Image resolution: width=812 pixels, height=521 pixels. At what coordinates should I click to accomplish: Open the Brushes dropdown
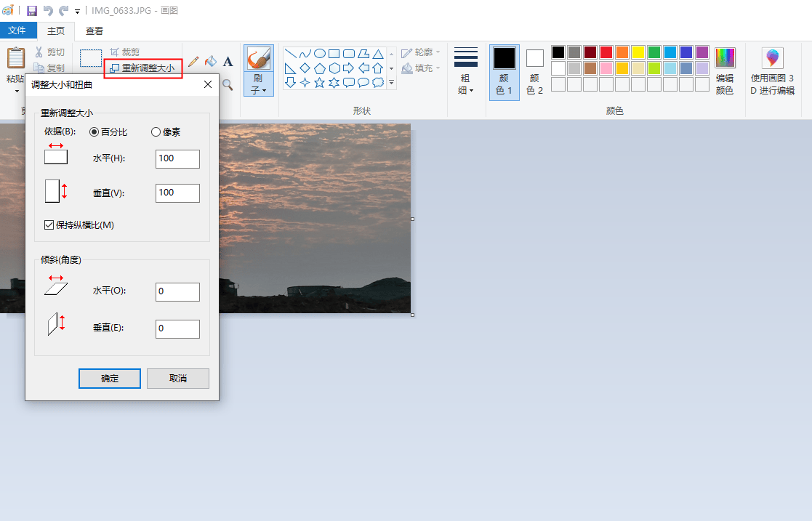[259, 84]
